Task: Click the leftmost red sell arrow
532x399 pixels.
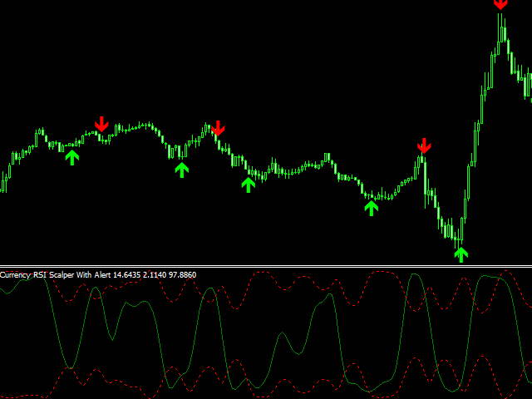Action: click(101, 124)
